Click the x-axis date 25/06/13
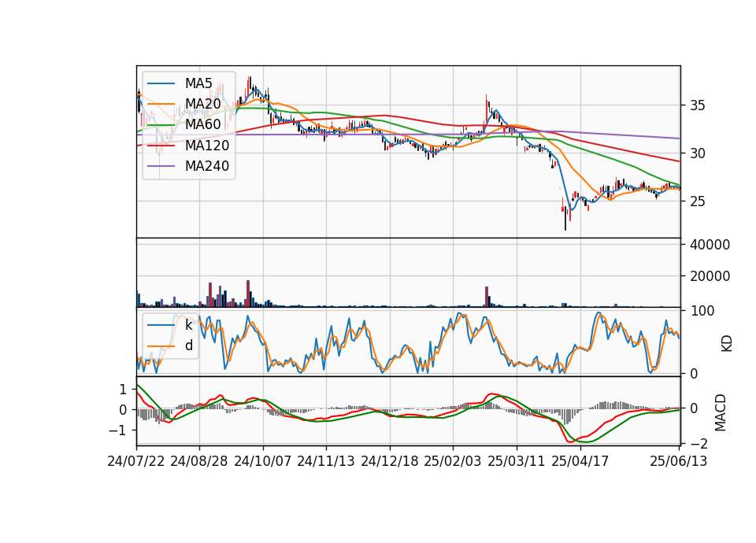Image resolution: width=756 pixels, height=543 pixels. click(678, 461)
